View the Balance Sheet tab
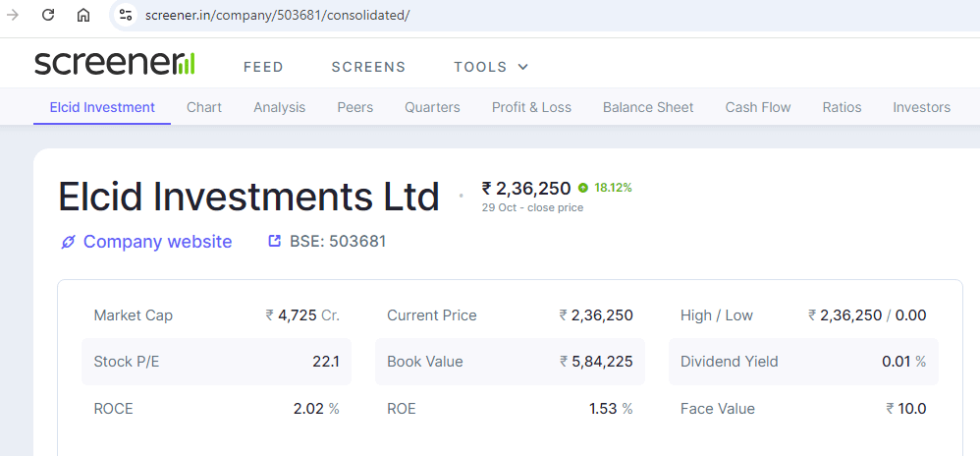This screenshot has height=456, width=980. click(648, 107)
